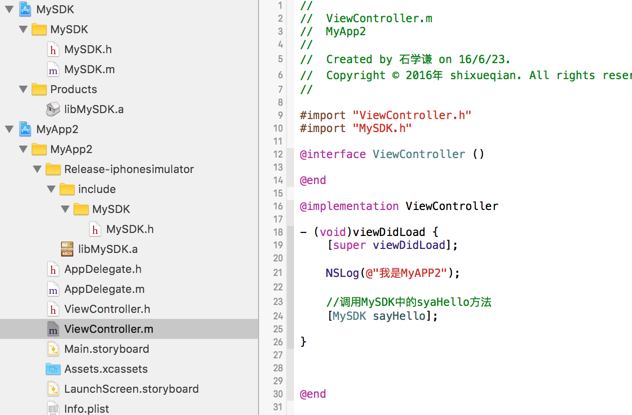Select MySDK.h inside the include folder
This screenshot has height=415, width=632.
(x=130, y=229)
